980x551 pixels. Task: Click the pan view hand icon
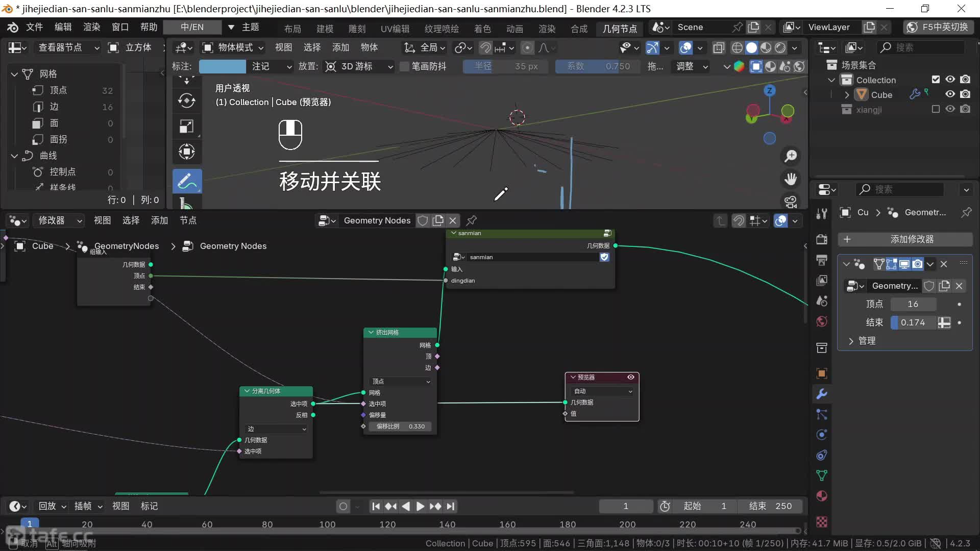click(x=791, y=179)
